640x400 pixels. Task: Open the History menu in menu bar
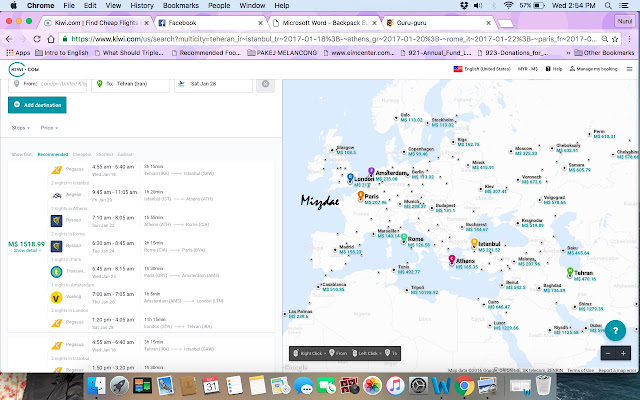[x=142, y=5]
